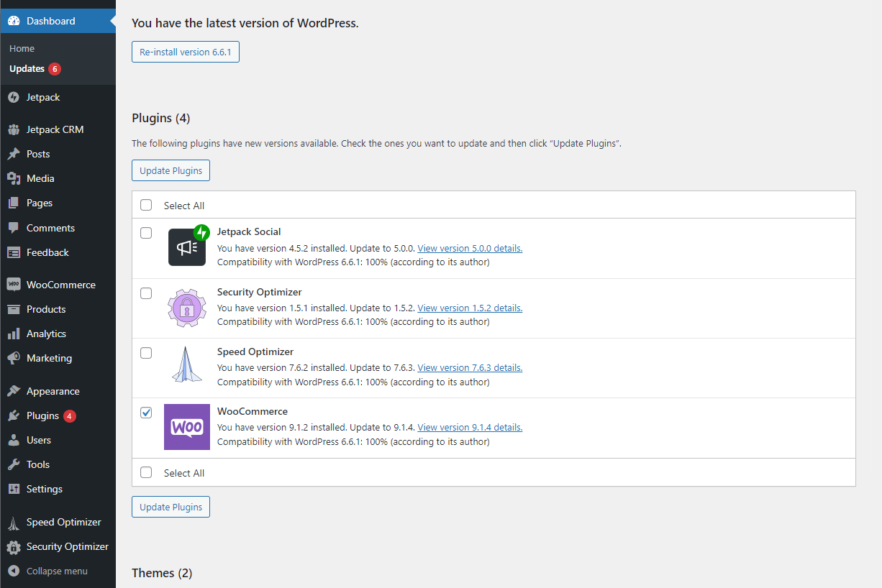882x588 pixels.
Task: Click the Pages icon in sidebar
Action: 14,203
